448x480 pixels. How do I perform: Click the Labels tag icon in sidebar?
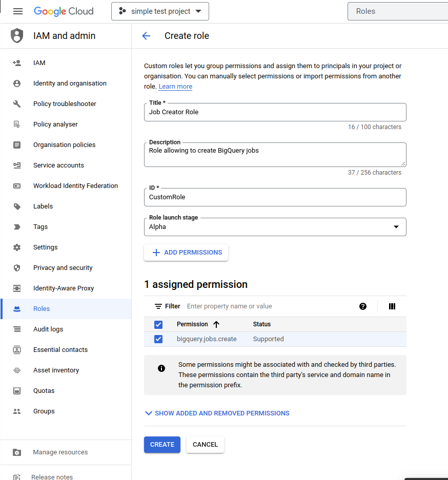click(17, 206)
